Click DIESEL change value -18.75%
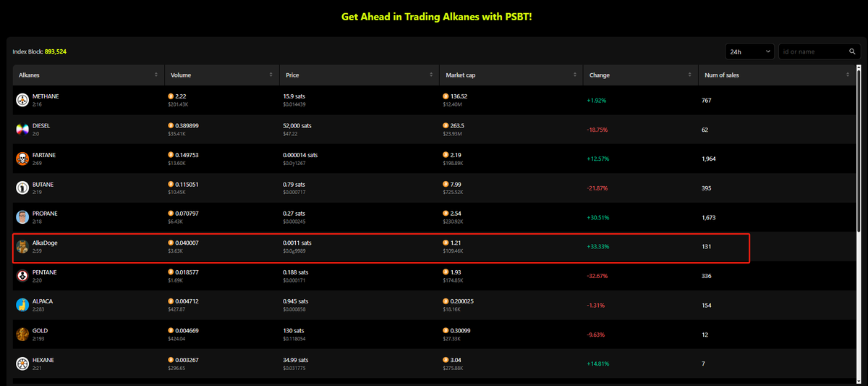The width and height of the screenshot is (868, 386). (x=597, y=130)
